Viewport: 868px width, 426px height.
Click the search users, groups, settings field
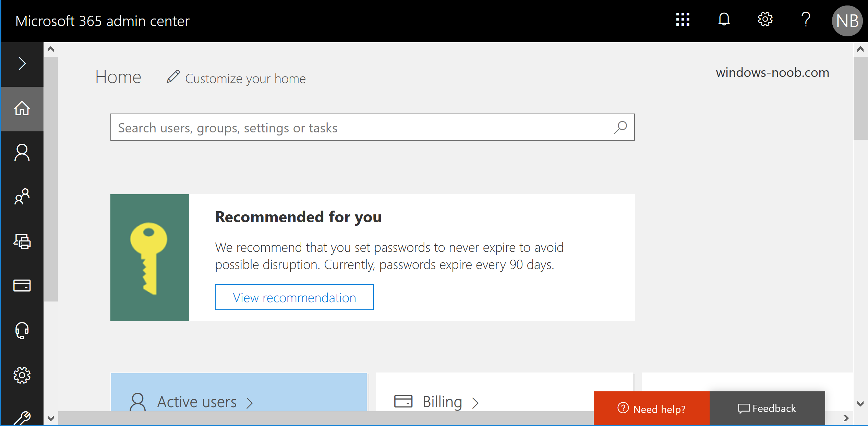tap(372, 127)
